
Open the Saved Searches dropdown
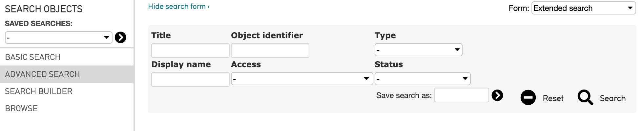[x=59, y=38]
